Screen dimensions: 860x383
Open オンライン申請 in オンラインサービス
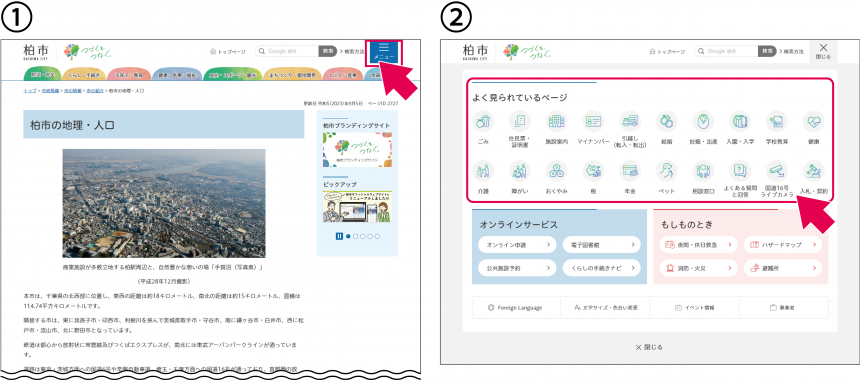click(x=518, y=245)
